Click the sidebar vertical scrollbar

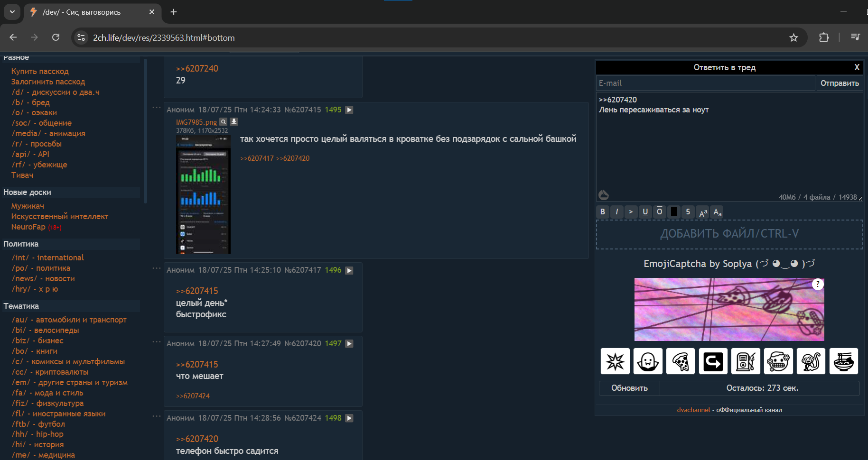[145, 130]
